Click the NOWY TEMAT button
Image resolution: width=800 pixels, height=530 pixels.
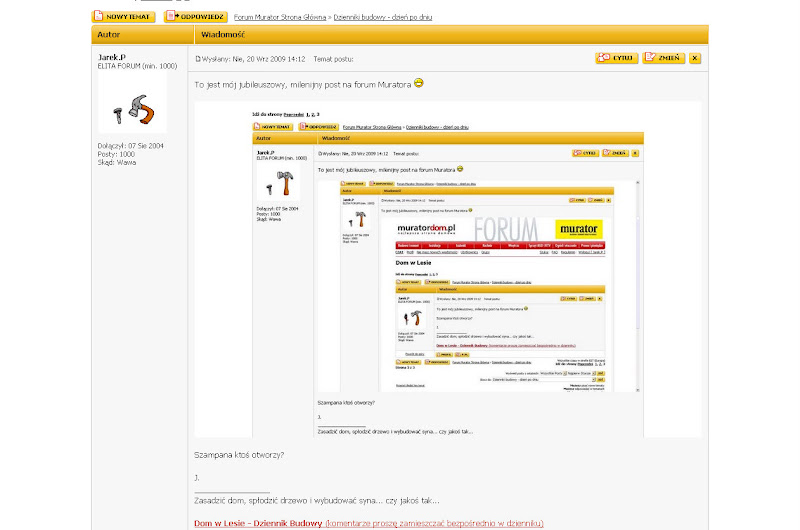click(123, 16)
